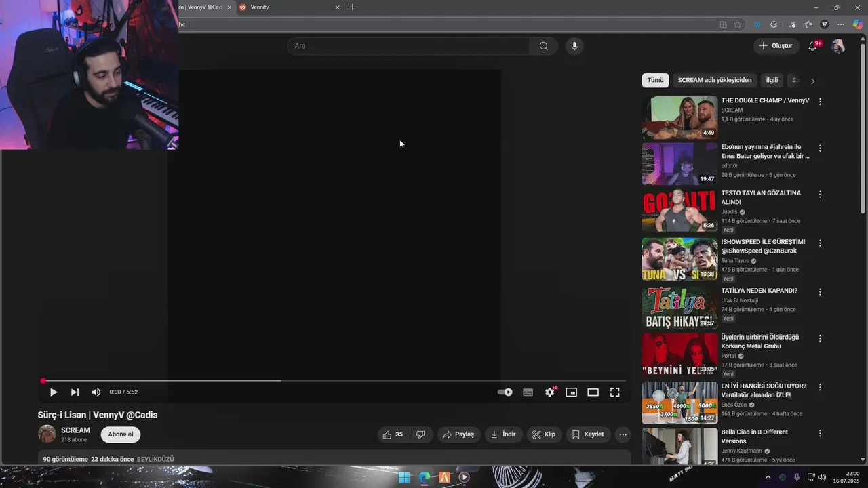Subscribe with the Abone ol button
The width and height of the screenshot is (868, 488).
[121, 434]
